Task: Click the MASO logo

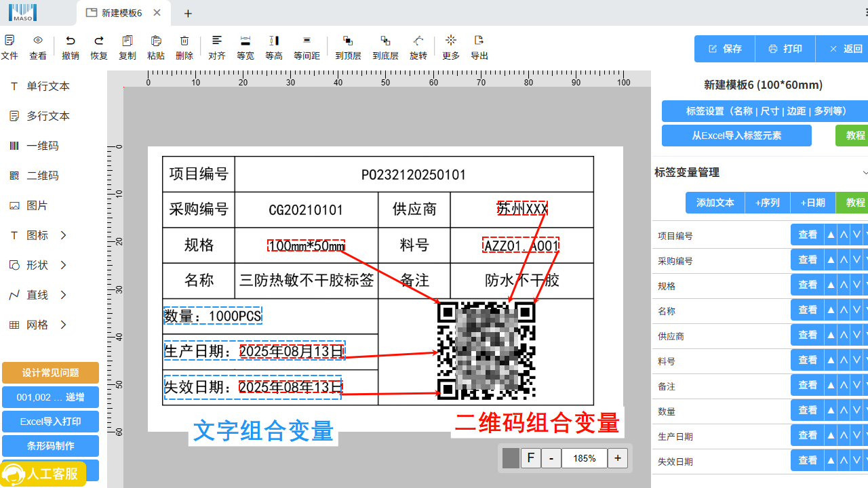Action: pos(23,12)
